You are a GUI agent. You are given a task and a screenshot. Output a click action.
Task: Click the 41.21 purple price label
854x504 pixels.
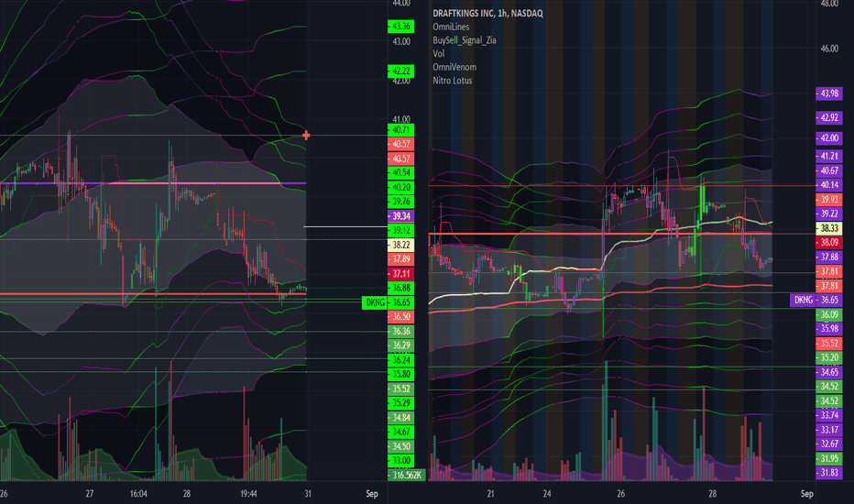coord(829,157)
